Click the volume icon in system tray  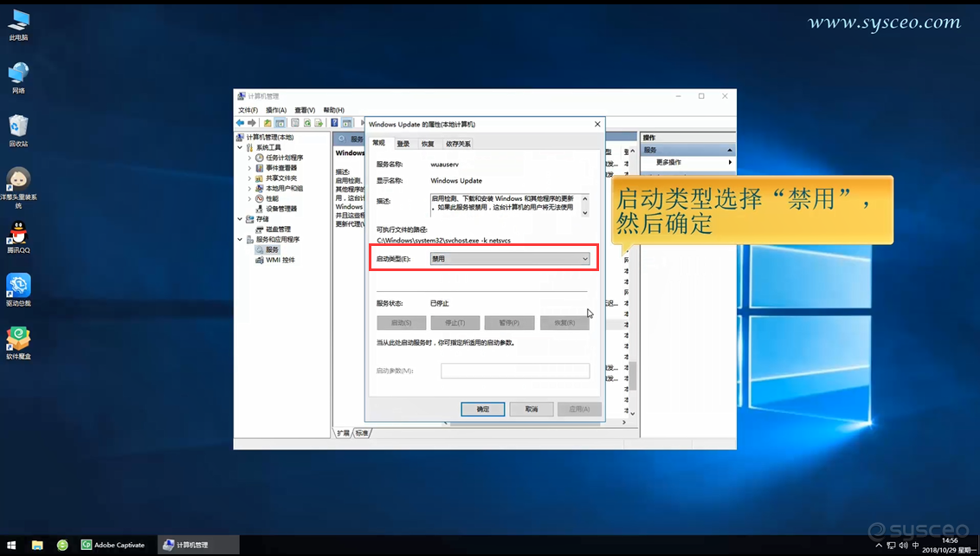(902, 546)
